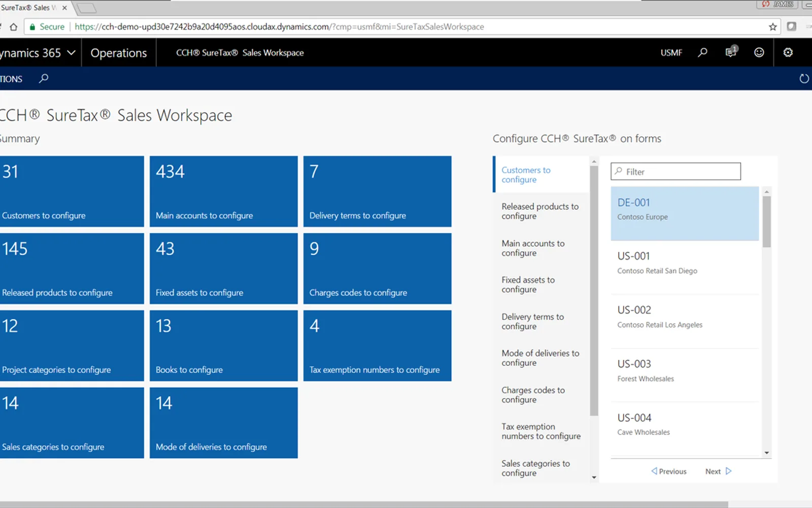This screenshot has height=508, width=812.
Task: Select Delivery terms to configure list tab
Action: (541, 322)
